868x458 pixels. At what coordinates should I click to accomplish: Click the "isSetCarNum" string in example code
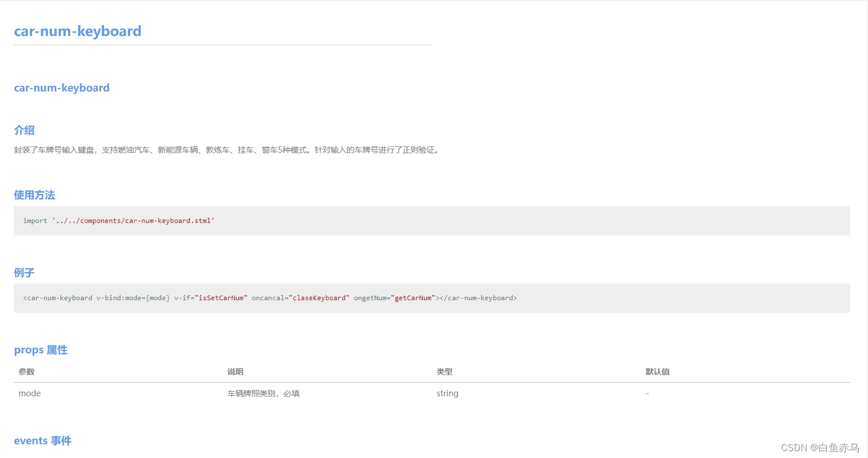click(x=221, y=298)
